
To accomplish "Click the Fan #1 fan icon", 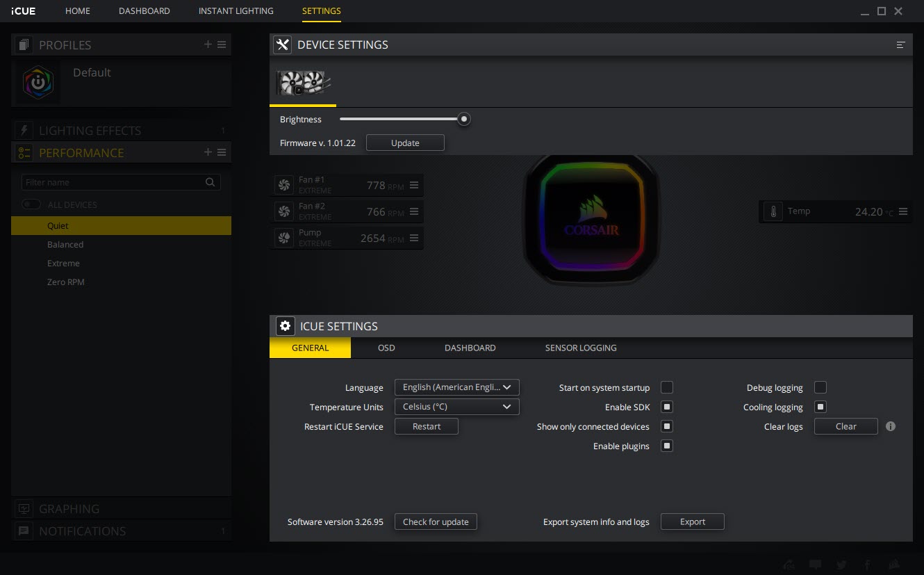I will (283, 185).
